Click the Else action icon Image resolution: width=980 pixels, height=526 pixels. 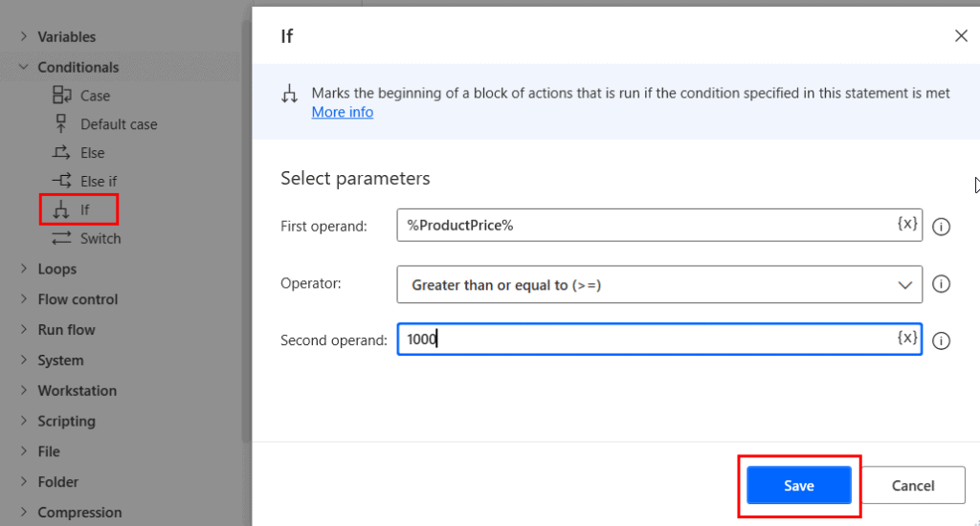61,152
